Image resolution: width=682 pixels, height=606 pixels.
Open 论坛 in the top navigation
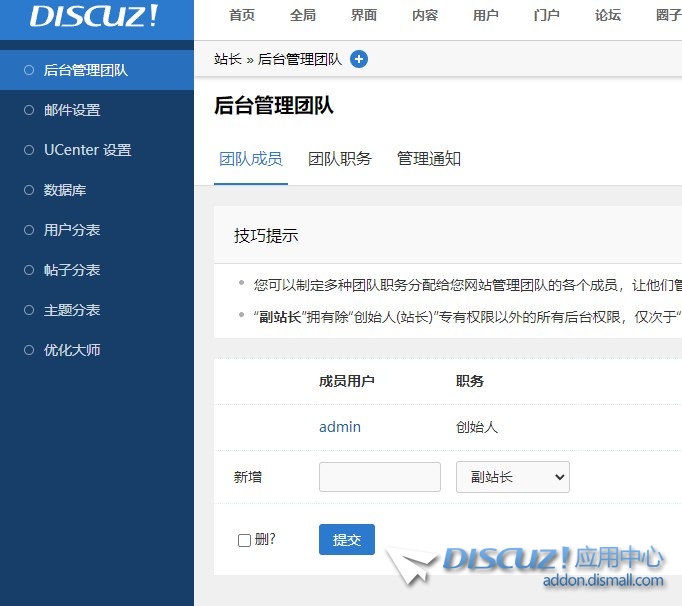pyautogui.click(x=608, y=15)
